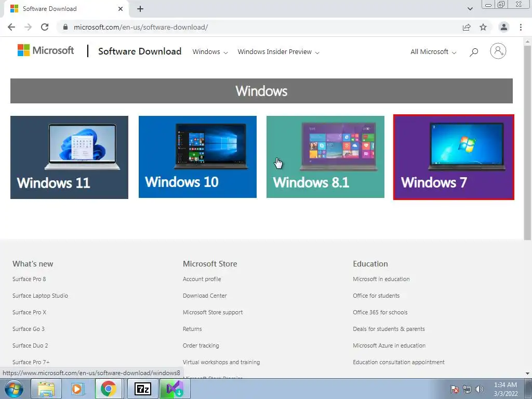
Task: Open Action Center flag in tray
Action: pyautogui.click(x=455, y=389)
